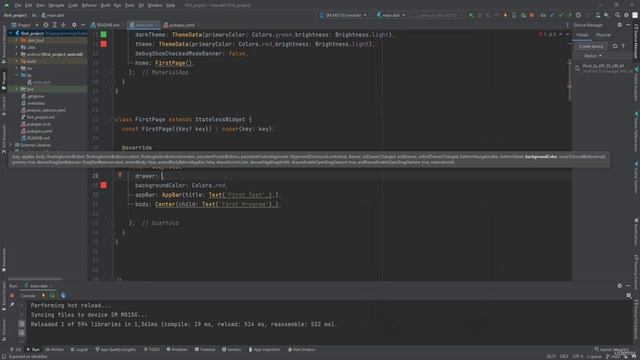Select the Console tab in Run panel
The image size is (640, 360).
point(28,296)
